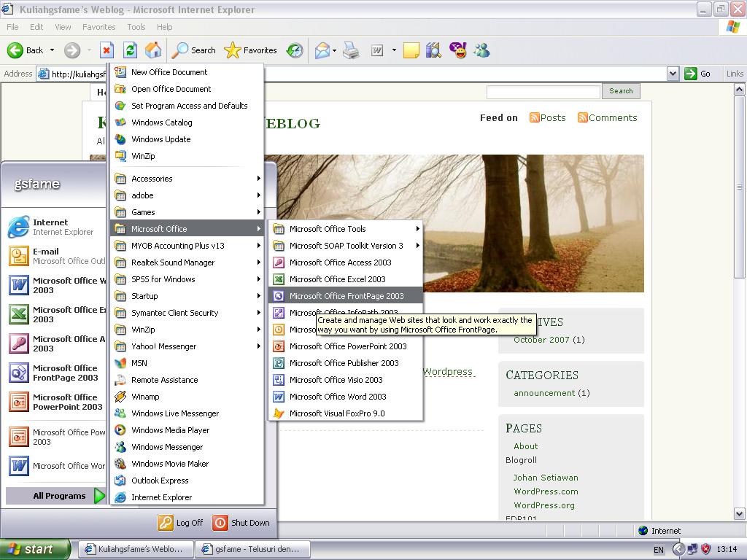The width and height of the screenshot is (747, 560).
Task: Launch Microsoft Office PowerPoint 2003 from submenu
Action: [345, 346]
